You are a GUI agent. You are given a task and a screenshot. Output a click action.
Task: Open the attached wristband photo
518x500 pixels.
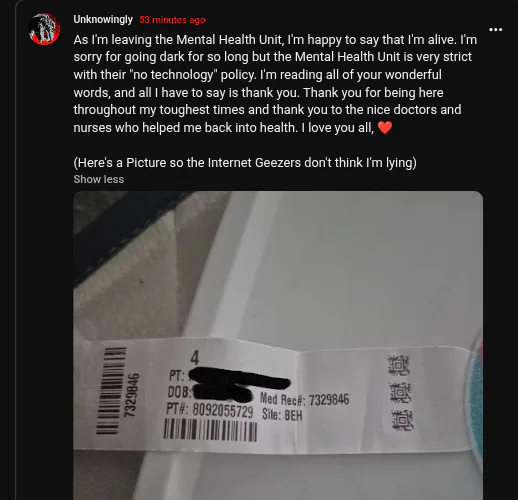pyautogui.click(x=278, y=345)
